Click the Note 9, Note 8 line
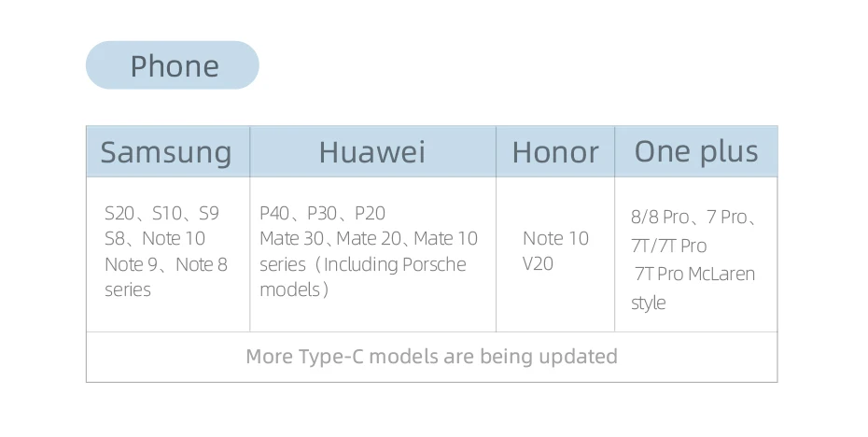868x437 pixels. 166,264
